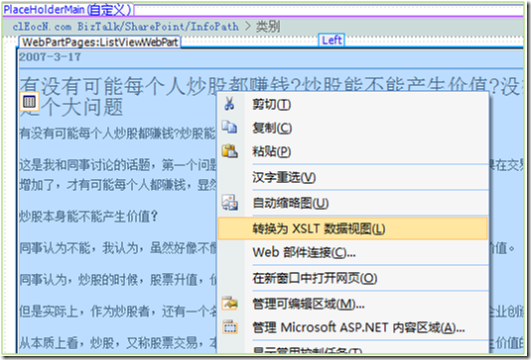Click the auto thumbnail icon

click(230, 203)
